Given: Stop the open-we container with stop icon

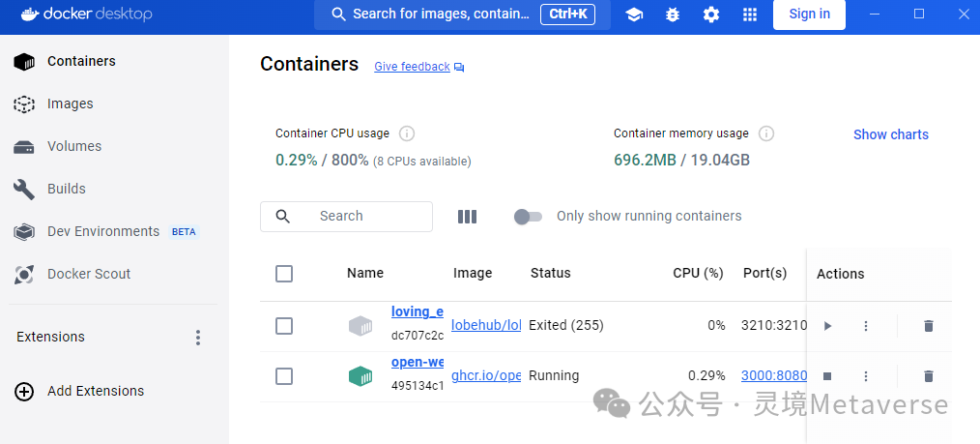Looking at the screenshot, I should pyautogui.click(x=827, y=376).
